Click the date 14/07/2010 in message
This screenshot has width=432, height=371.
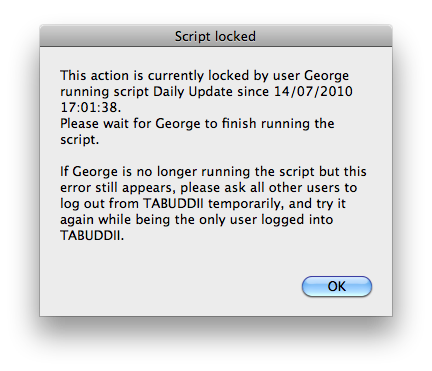point(313,92)
